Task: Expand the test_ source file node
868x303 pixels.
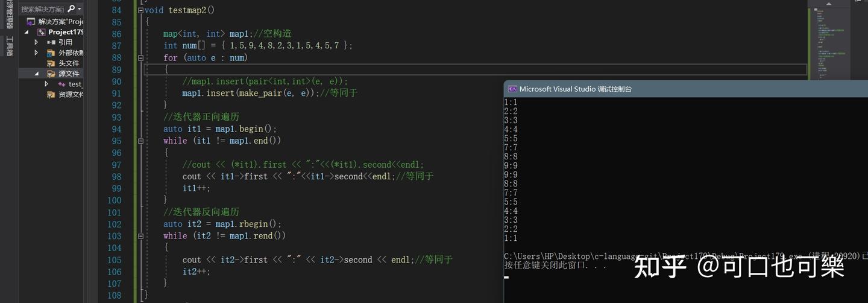Action: pyautogui.click(x=46, y=84)
